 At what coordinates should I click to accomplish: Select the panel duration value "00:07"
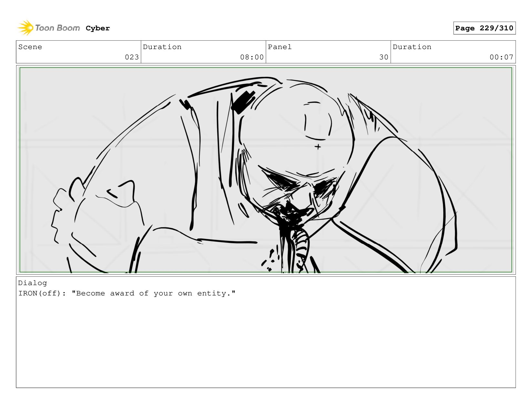[501, 57]
